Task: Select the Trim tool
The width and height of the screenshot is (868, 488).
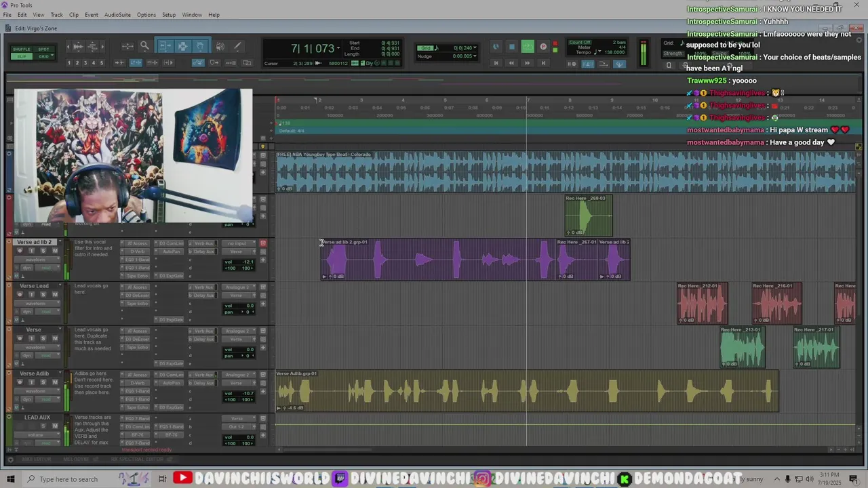Action: point(165,46)
